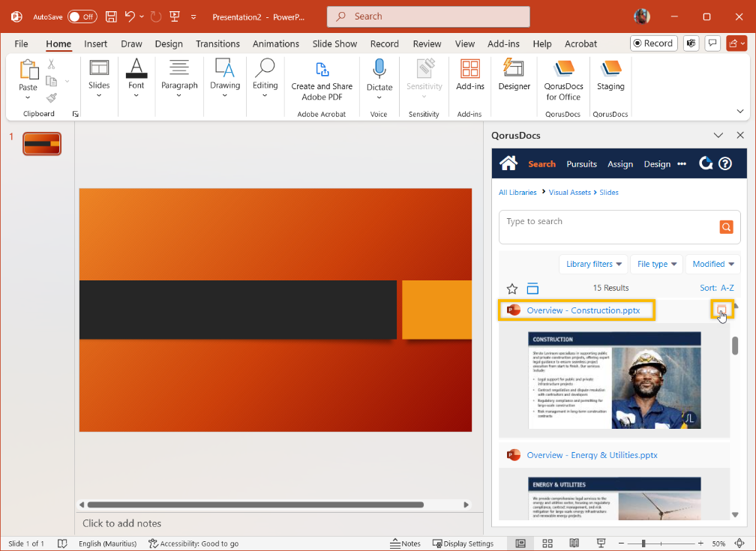Image resolution: width=756 pixels, height=551 pixels.
Task: Click the Dictate microphone icon
Action: [x=379, y=76]
